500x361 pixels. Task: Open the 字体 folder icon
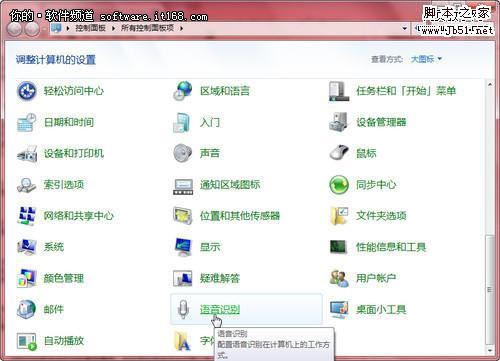(183, 341)
